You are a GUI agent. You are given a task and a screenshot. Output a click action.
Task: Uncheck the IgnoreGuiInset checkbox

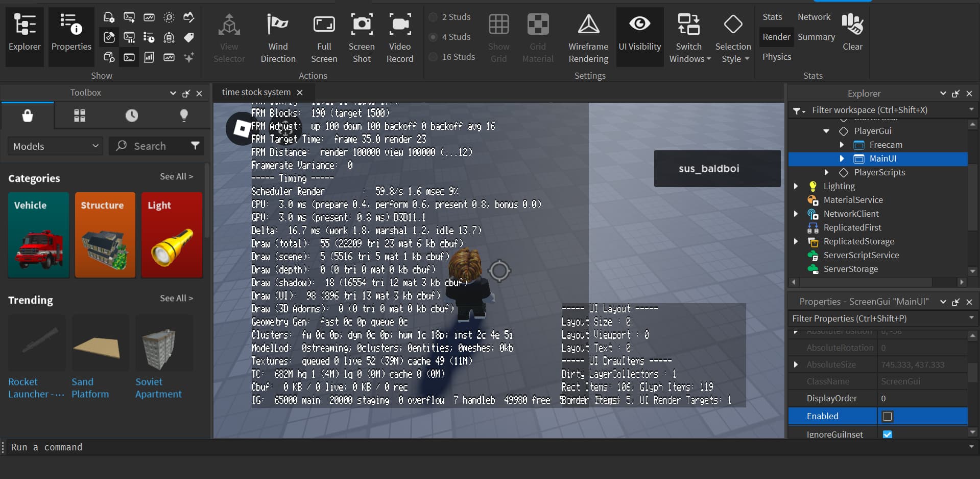pyautogui.click(x=888, y=435)
